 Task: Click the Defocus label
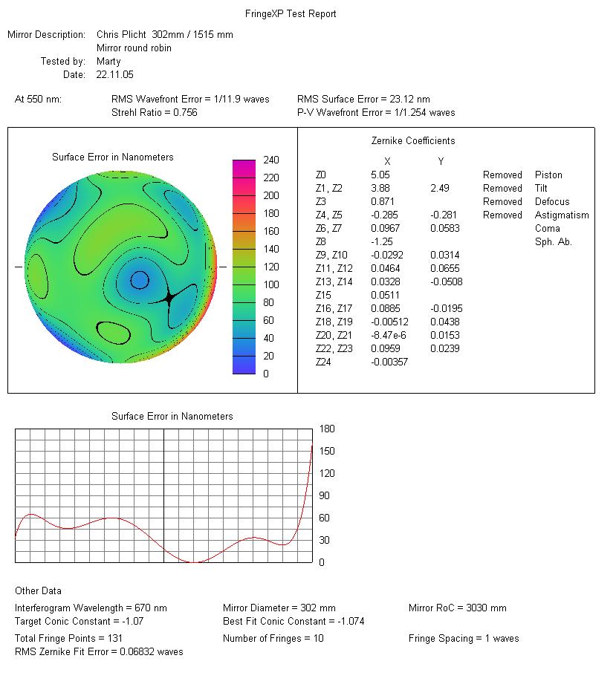[x=551, y=201]
